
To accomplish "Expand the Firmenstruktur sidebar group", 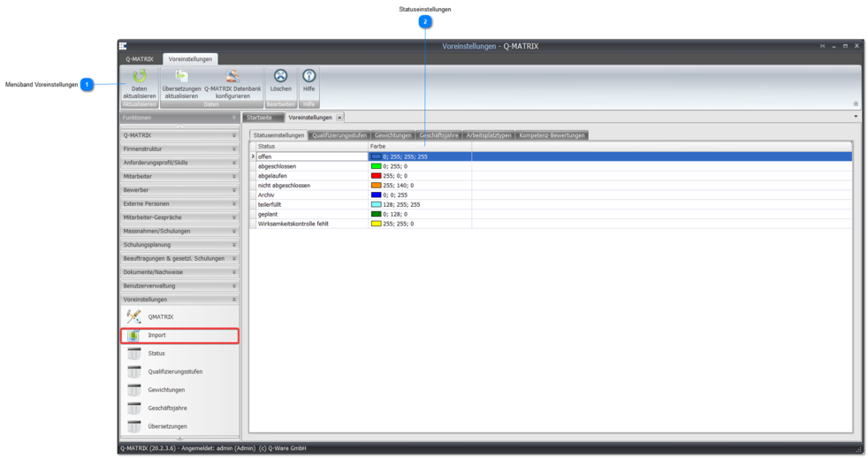I will [180, 149].
